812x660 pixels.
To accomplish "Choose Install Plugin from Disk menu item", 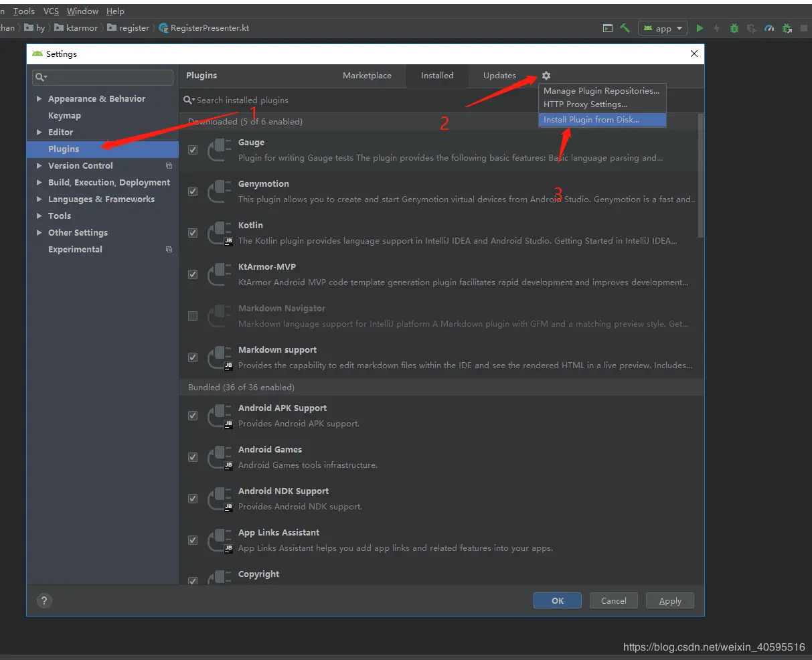I will pyautogui.click(x=602, y=120).
